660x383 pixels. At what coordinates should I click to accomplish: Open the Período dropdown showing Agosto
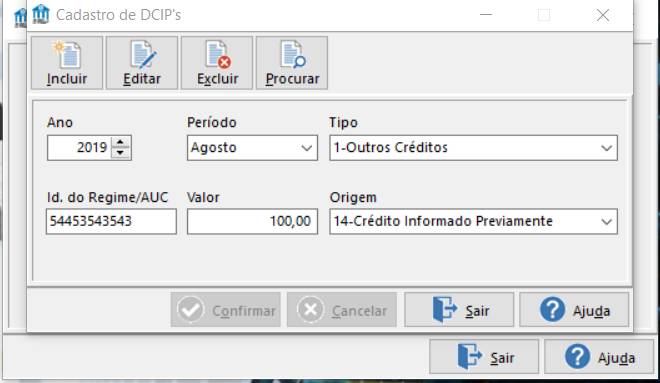tap(252, 148)
